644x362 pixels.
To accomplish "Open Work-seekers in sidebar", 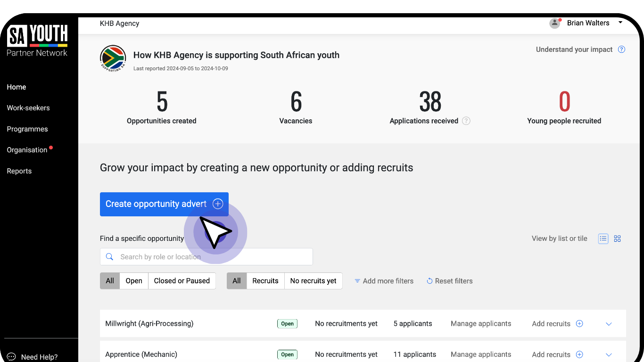I will 28,108.
